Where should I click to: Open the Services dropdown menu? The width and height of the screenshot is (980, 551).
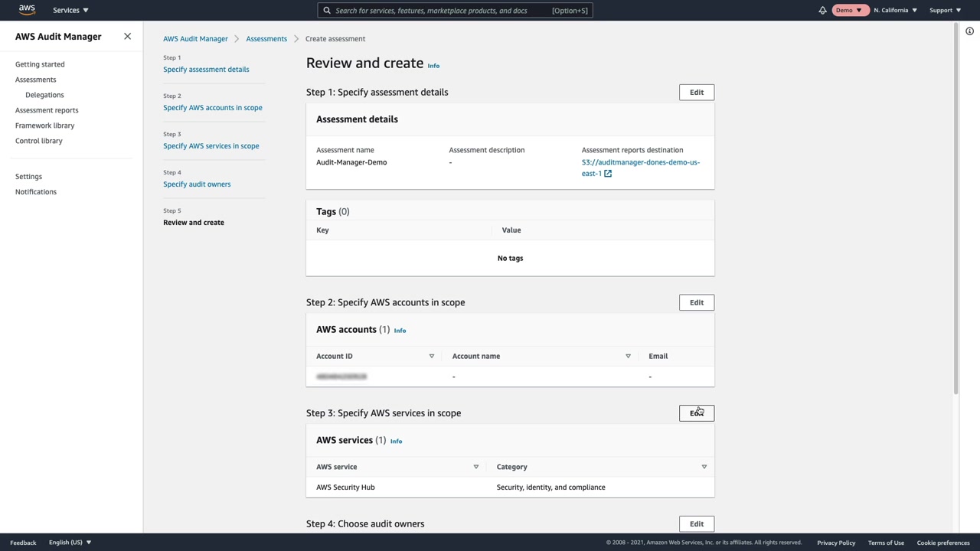[x=70, y=10]
